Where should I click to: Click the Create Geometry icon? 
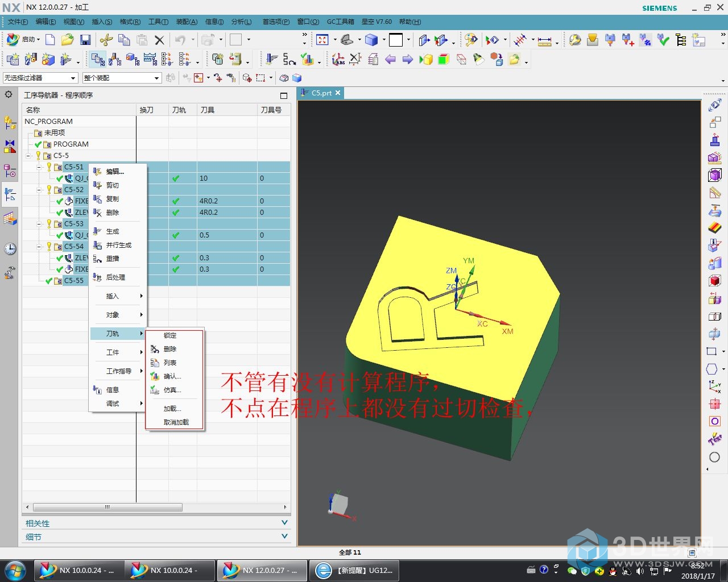(48, 59)
